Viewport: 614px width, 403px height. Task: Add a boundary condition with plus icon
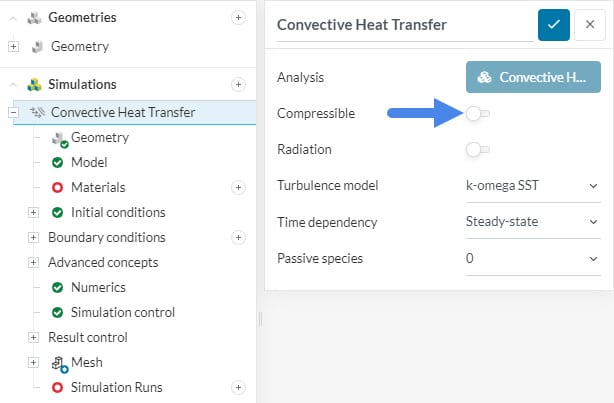237,237
